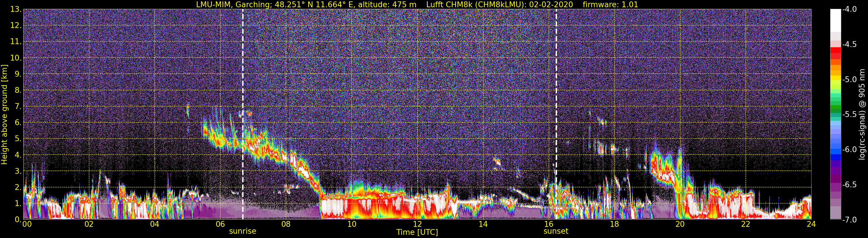Click the plot title with the date 02-02-2020

[417, 4]
